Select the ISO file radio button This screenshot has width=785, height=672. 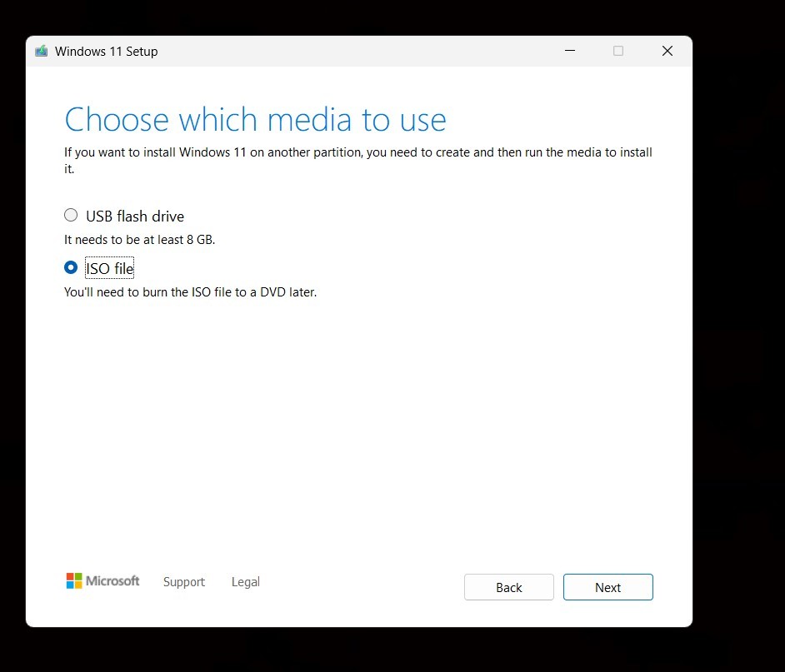[71, 267]
